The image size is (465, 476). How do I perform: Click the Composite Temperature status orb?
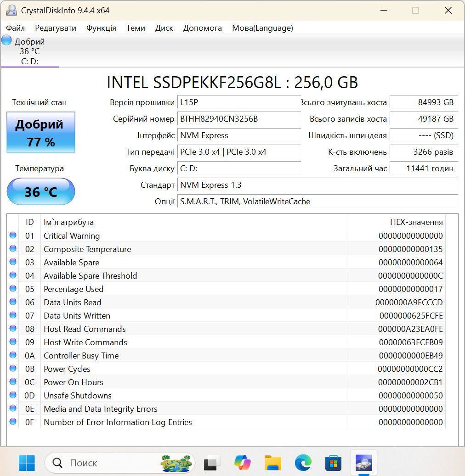pos(13,249)
